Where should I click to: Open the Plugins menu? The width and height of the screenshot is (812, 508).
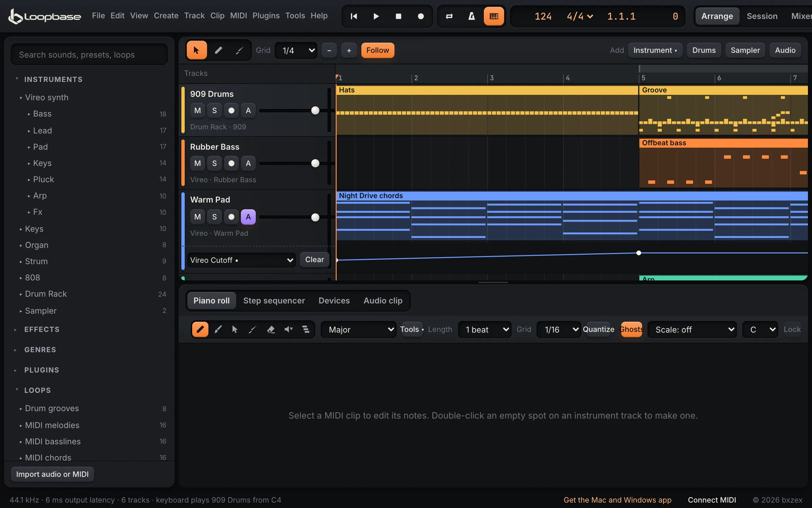tap(266, 16)
